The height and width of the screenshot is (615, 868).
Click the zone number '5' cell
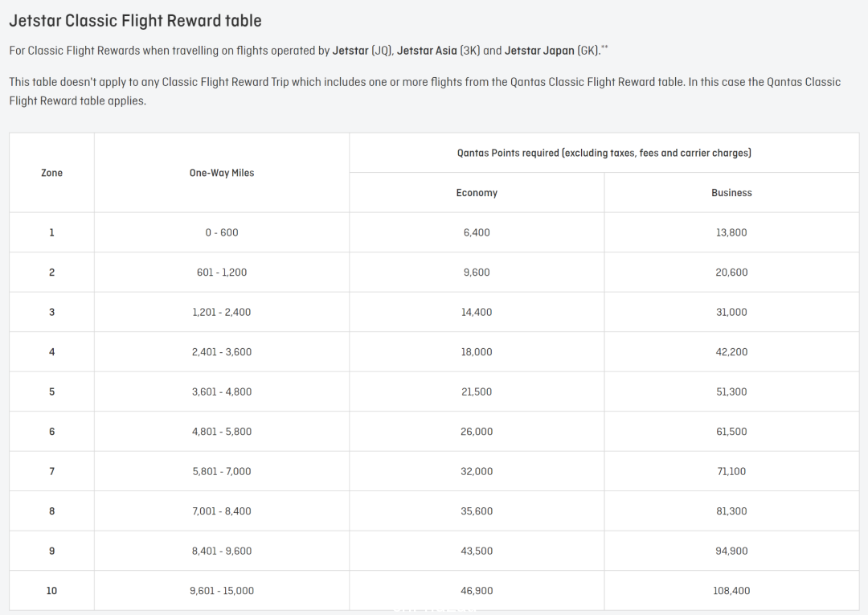(51, 392)
